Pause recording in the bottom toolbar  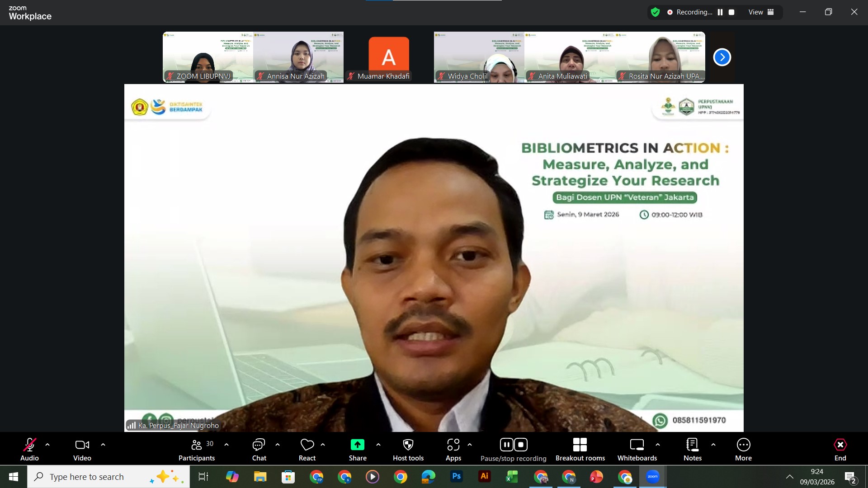click(506, 445)
